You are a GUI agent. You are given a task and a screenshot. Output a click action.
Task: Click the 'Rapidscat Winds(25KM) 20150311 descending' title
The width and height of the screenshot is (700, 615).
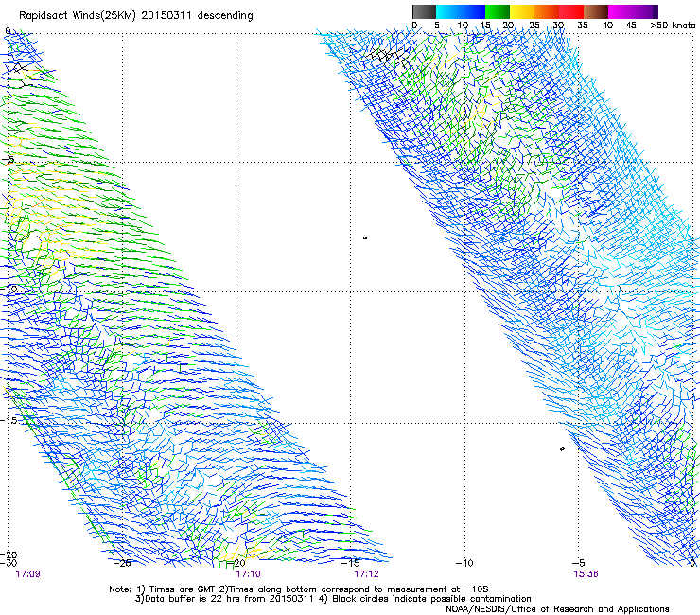click(136, 16)
